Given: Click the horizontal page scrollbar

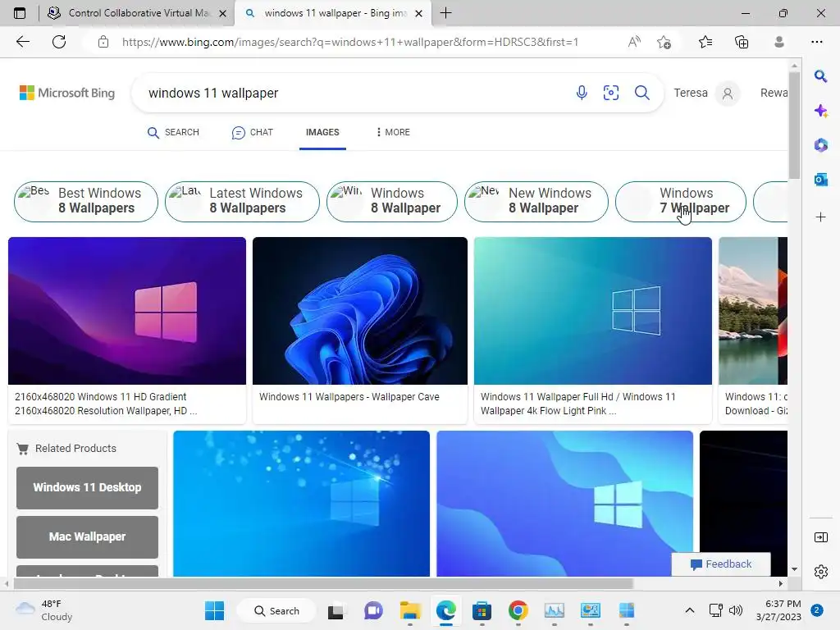Looking at the screenshot, I should [x=322, y=583].
